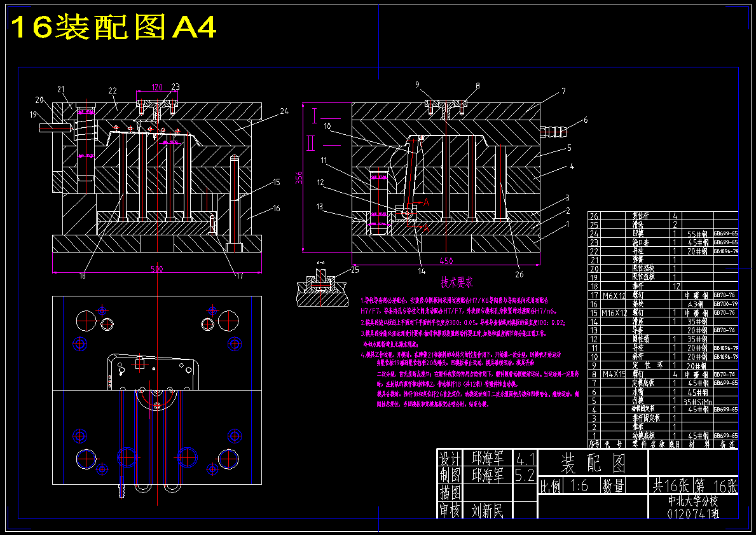Click the name "邱海军" in the 制图 row
Screen dimensions: 756x535
[x=487, y=475]
